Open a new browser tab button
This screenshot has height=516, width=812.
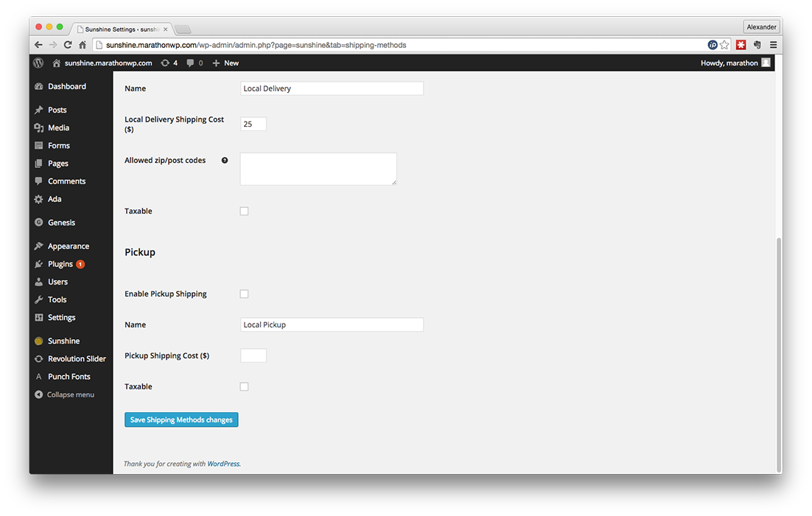(183, 29)
